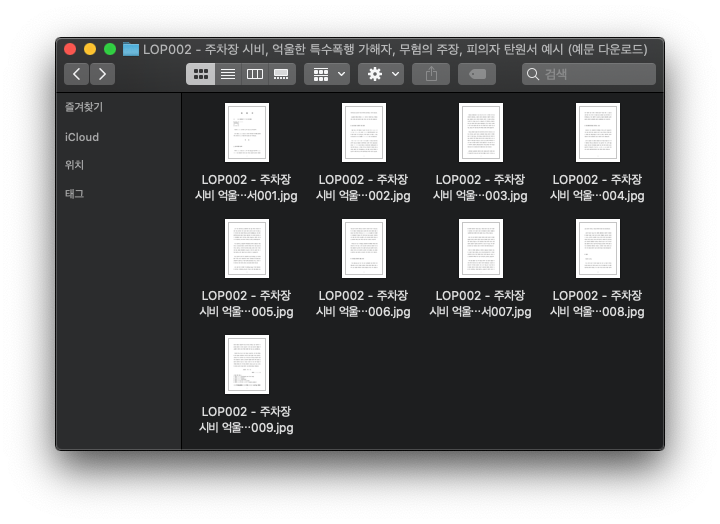Click file name '시비 억울…009.jpg'
Image resolution: width=720 pixels, height=524 pixels.
246,428
